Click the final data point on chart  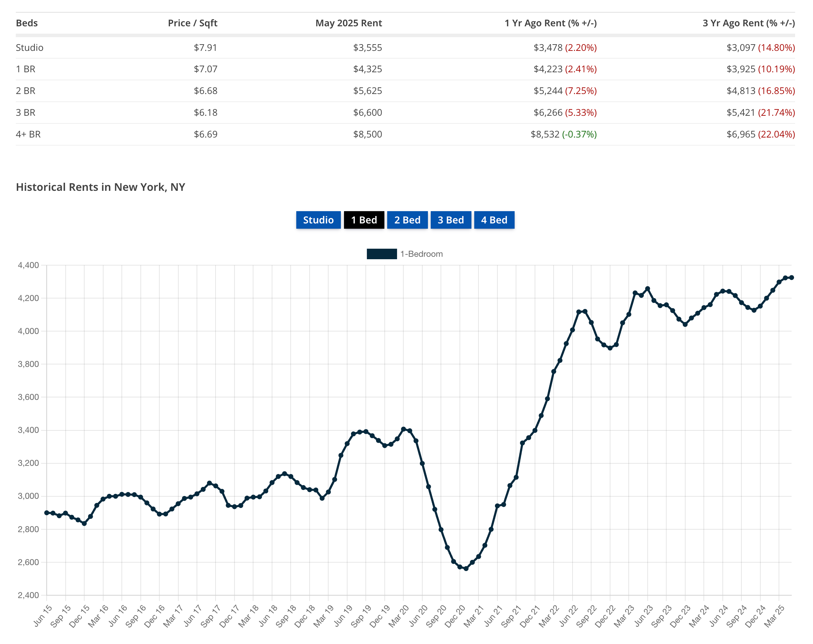[x=792, y=278]
